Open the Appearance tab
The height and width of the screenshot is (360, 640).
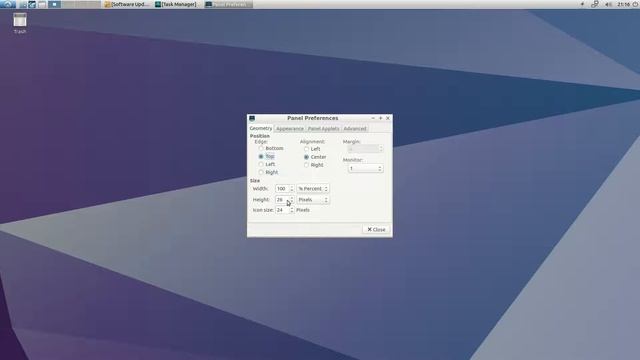tap(290, 129)
